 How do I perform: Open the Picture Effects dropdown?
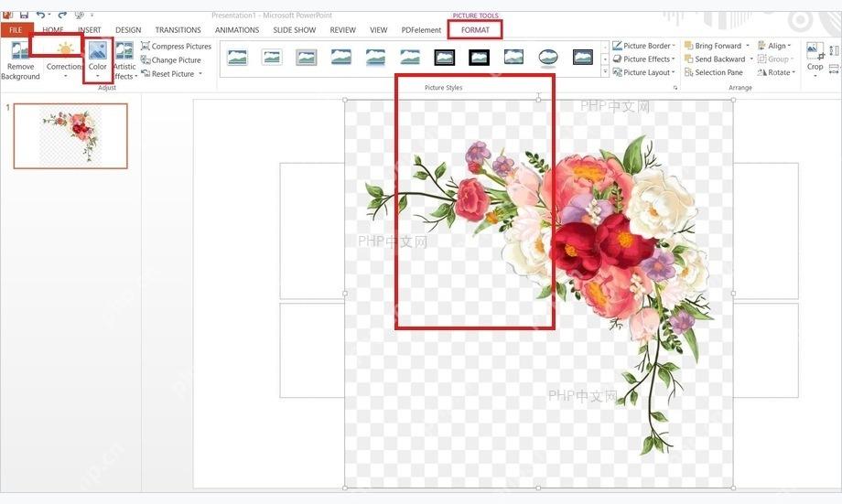pos(643,59)
